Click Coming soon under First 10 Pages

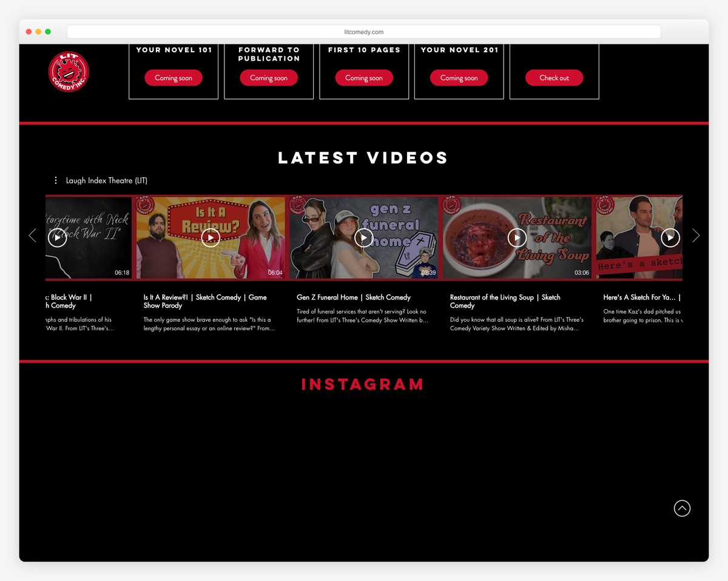click(364, 78)
